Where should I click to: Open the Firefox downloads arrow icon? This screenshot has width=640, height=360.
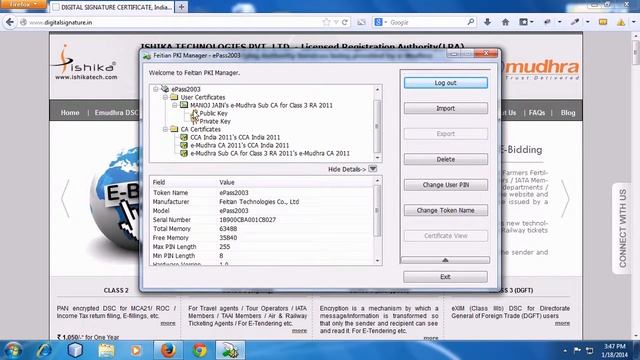487,22
